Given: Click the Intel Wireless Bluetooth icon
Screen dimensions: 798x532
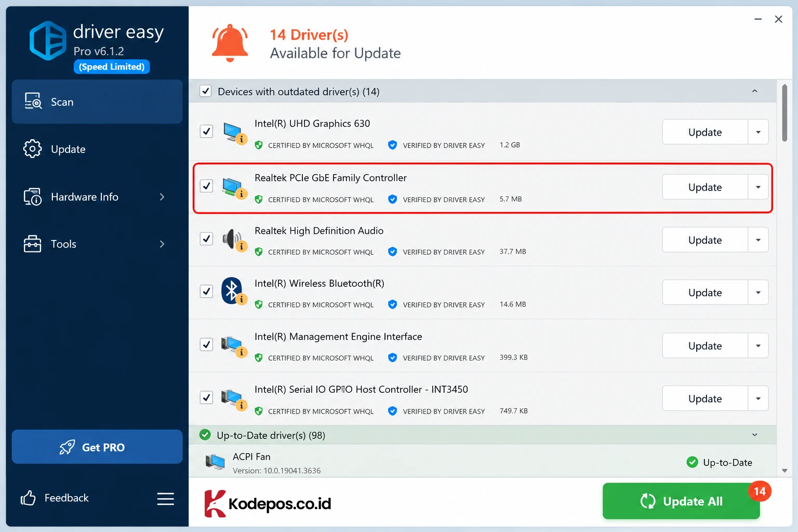Looking at the screenshot, I should pyautogui.click(x=233, y=291).
